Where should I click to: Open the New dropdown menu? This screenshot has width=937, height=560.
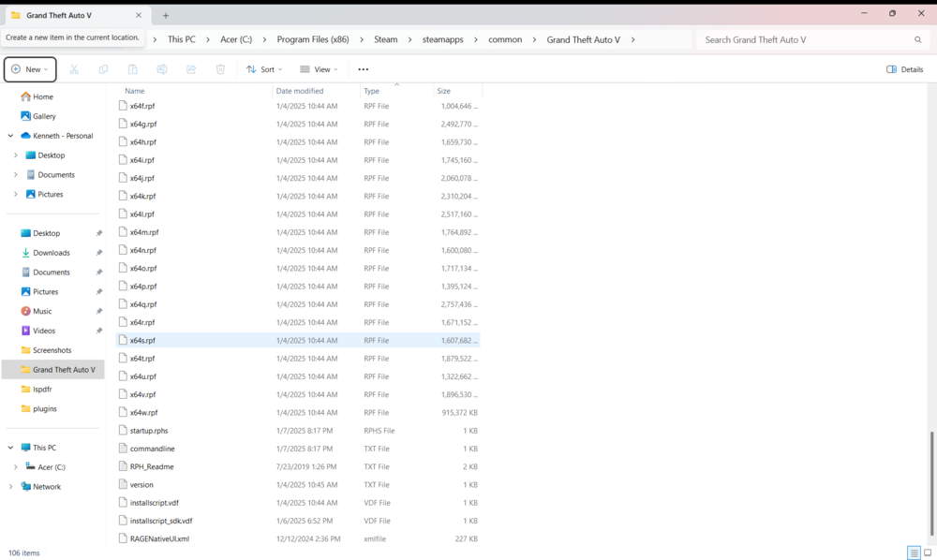pos(30,68)
